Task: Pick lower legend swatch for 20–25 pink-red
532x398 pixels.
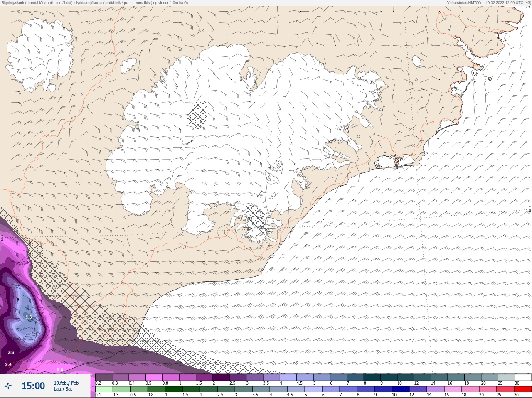Action: tap(489, 389)
